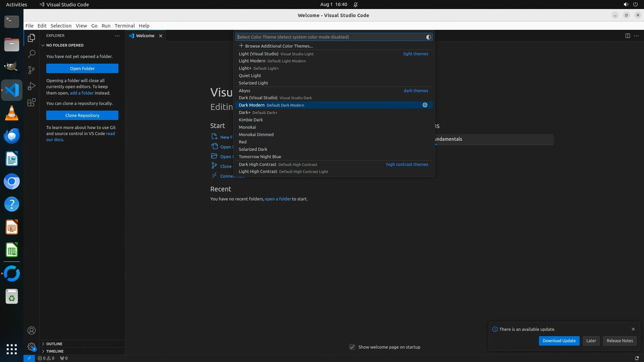644x362 pixels.
Task: Uncheck Show welcome page on startup
Action: 352,347
